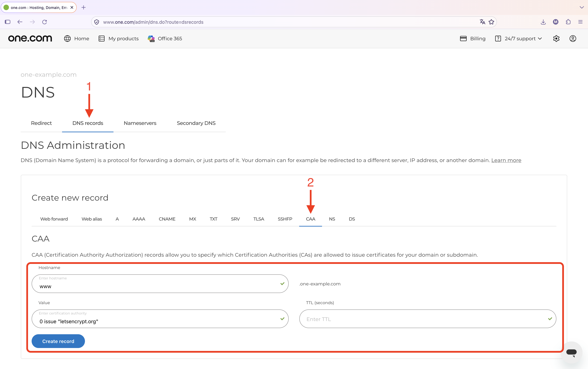Expand the tab list chevron
This screenshot has height=369, width=588.
click(x=582, y=8)
